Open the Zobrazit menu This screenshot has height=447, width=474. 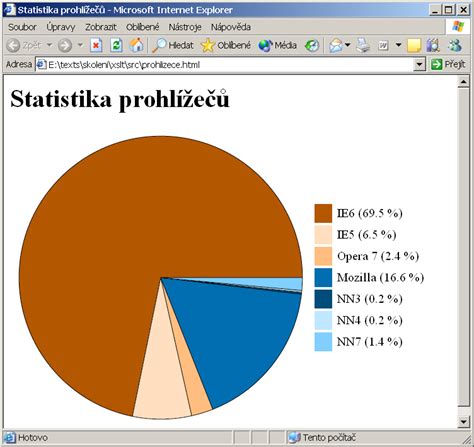tap(101, 27)
